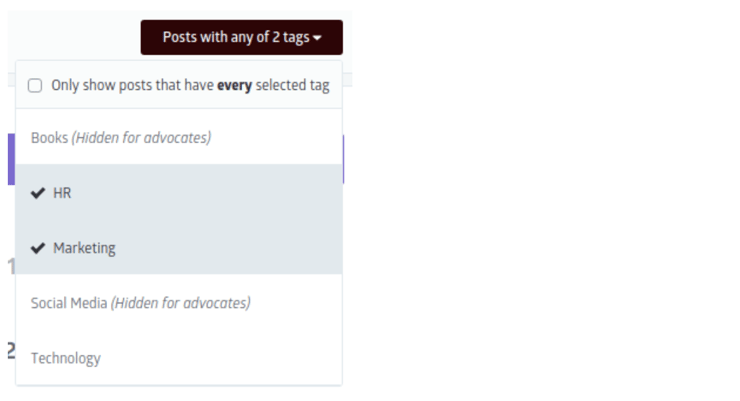Toggle the every selected tag checkbox
Screen dimensions: 740x401
pyautogui.click(x=35, y=85)
